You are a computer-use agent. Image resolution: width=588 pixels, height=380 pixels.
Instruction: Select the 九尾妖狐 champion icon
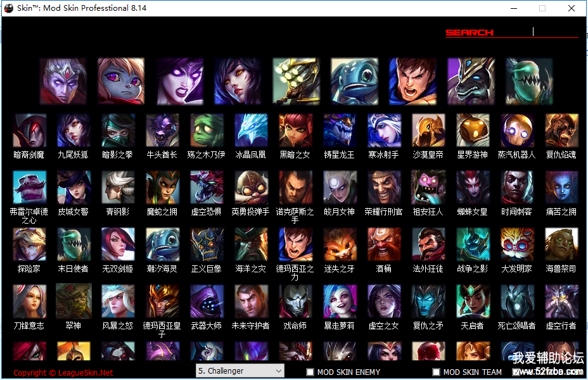click(73, 130)
